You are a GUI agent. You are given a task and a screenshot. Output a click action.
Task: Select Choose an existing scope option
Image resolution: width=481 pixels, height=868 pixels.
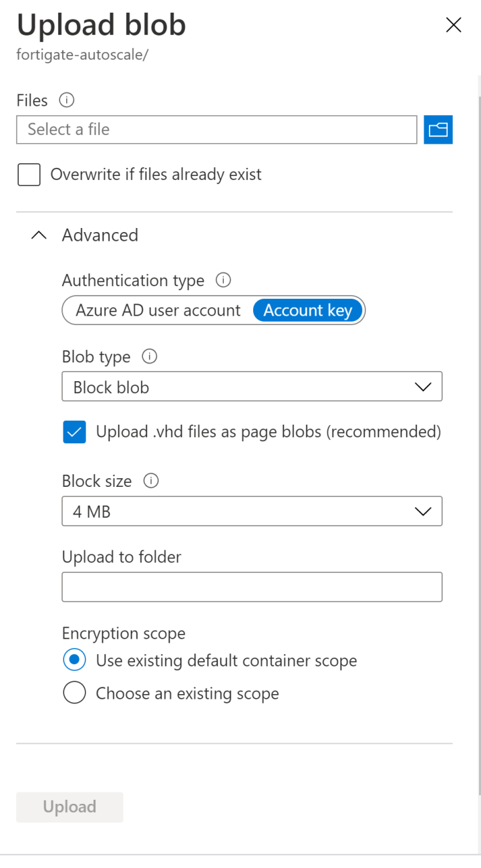tap(74, 693)
